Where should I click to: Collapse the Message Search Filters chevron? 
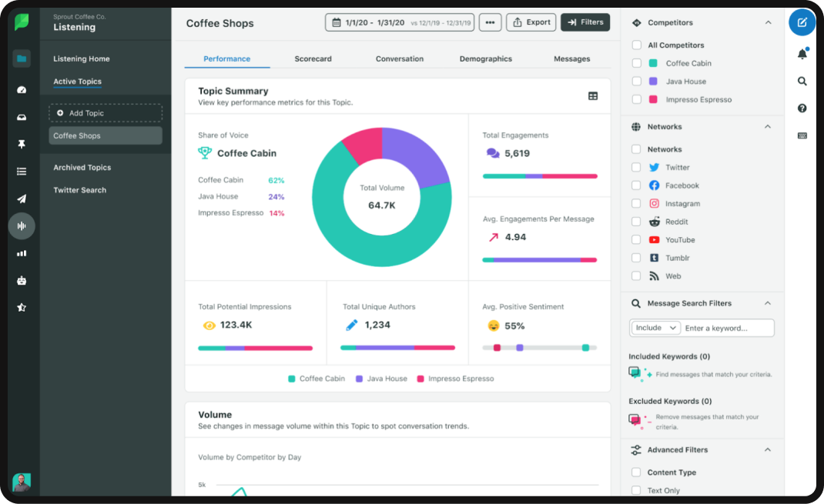(768, 303)
